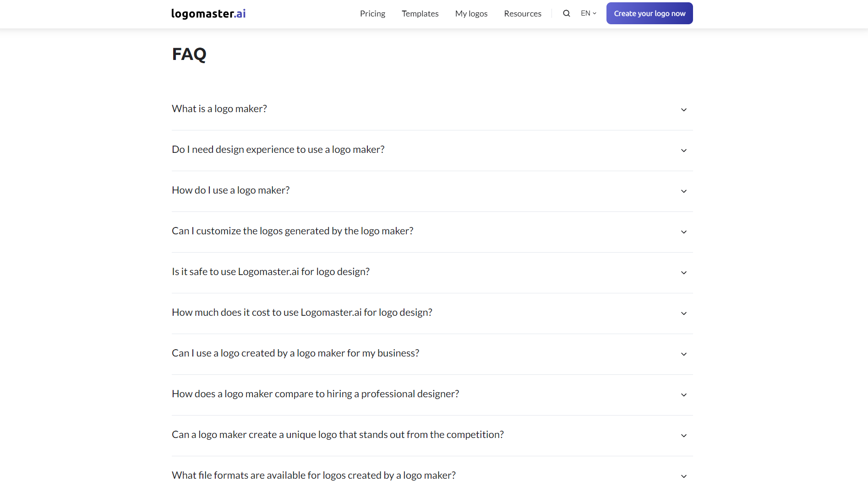Go to the Templates page
The image size is (868, 481).
[420, 14]
